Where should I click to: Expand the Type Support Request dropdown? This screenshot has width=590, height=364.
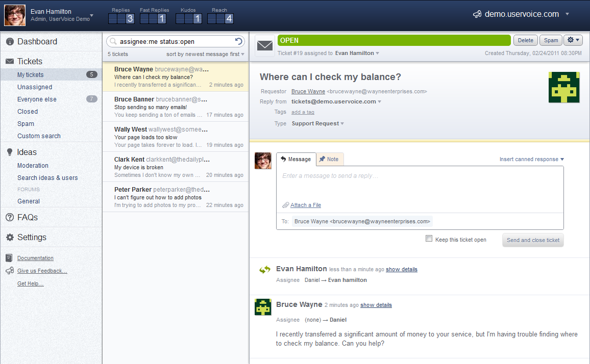[x=317, y=123]
